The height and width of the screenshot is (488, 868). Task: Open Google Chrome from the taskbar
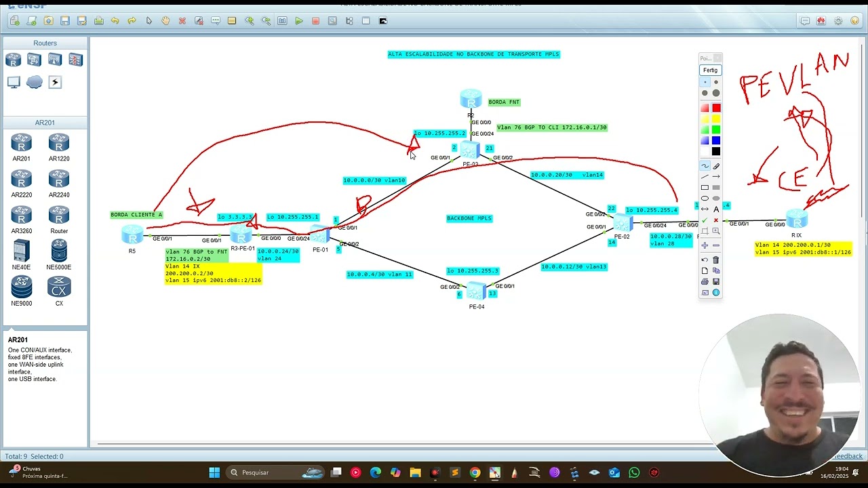click(x=475, y=472)
